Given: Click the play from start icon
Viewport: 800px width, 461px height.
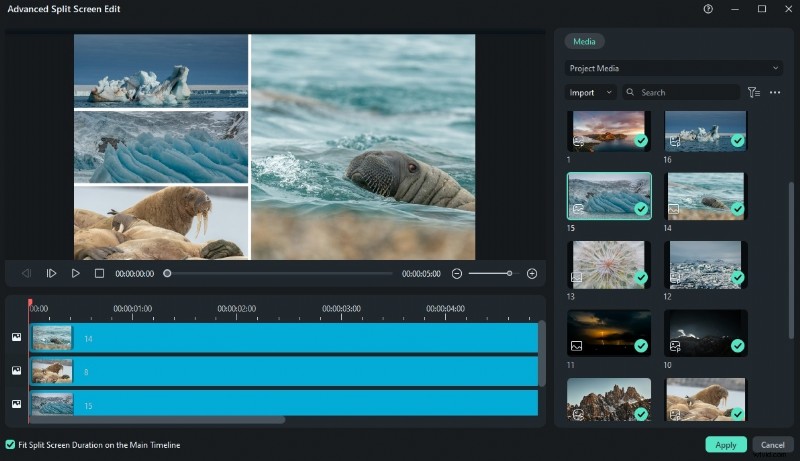Looking at the screenshot, I should coord(51,274).
